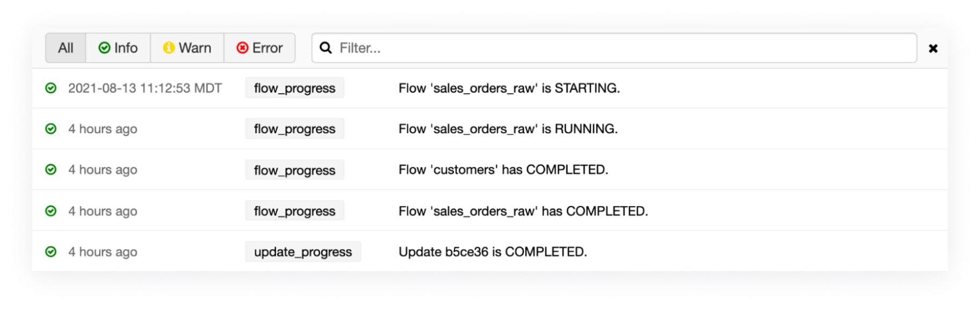Screen dimensions: 980x309
Task: Enable the Info log level filter
Action: 118,47
